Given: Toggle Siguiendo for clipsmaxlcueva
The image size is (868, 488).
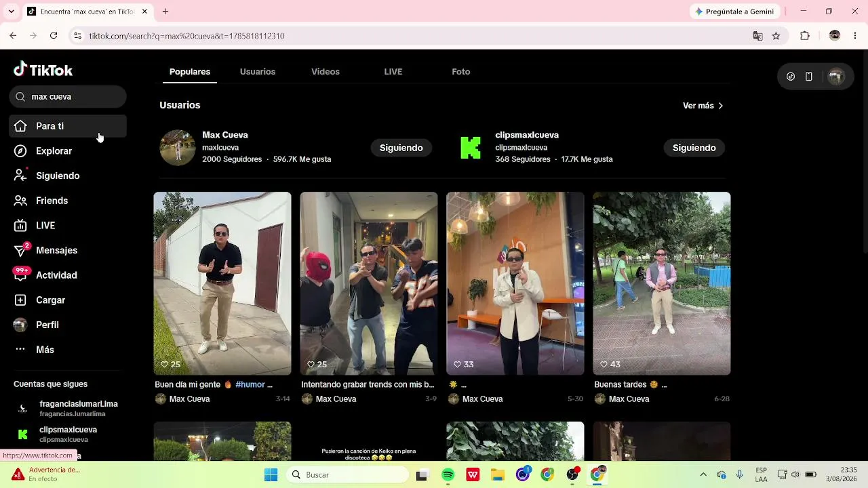Looking at the screenshot, I should [694, 148].
